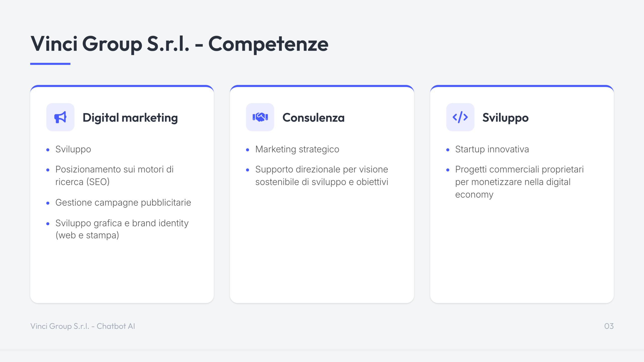Click the 'Marketing strategico' bullet text
Image resolution: width=644 pixels, height=362 pixels.
tap(297, 149)
